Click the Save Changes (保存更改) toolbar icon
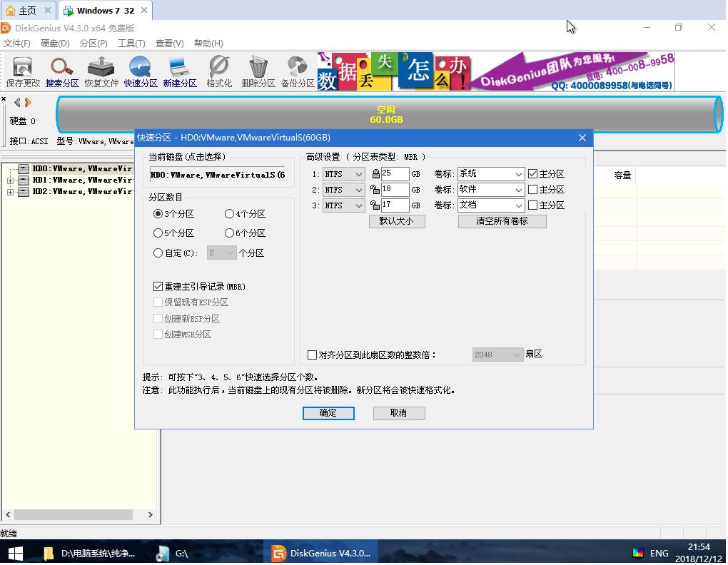Screen dimensions: 728x565 coord(22,72)
